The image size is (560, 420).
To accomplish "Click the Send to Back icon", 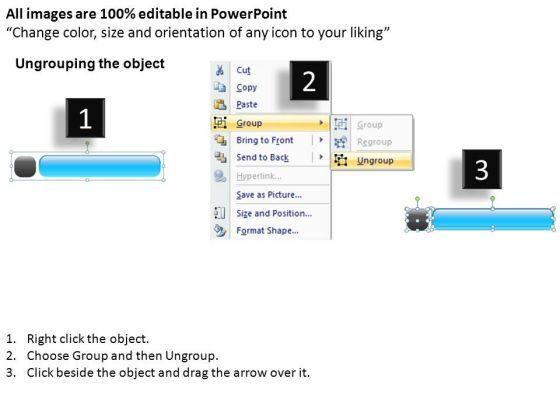I will [x=220, y=157].
